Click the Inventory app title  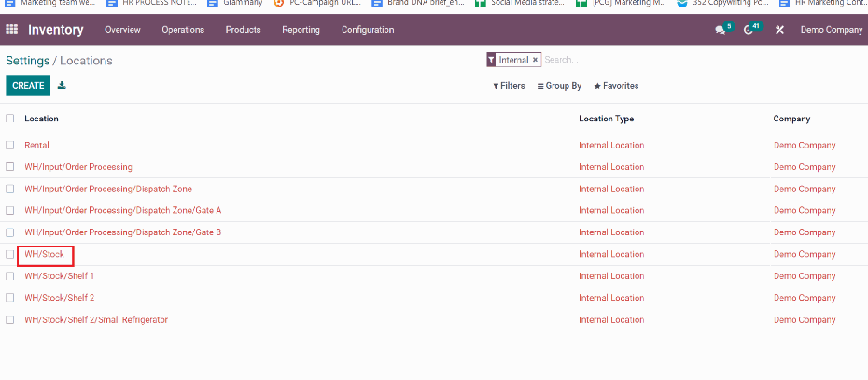56,30
